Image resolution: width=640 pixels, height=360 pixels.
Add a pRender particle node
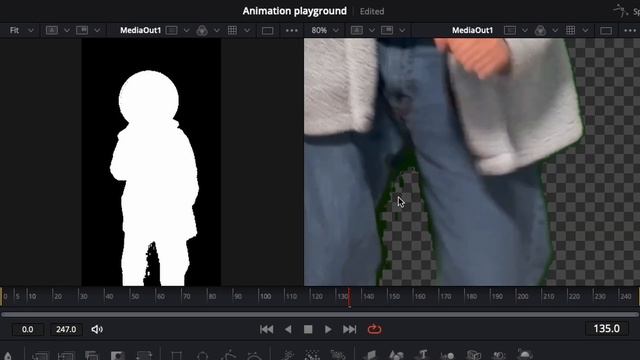[338, 356]
